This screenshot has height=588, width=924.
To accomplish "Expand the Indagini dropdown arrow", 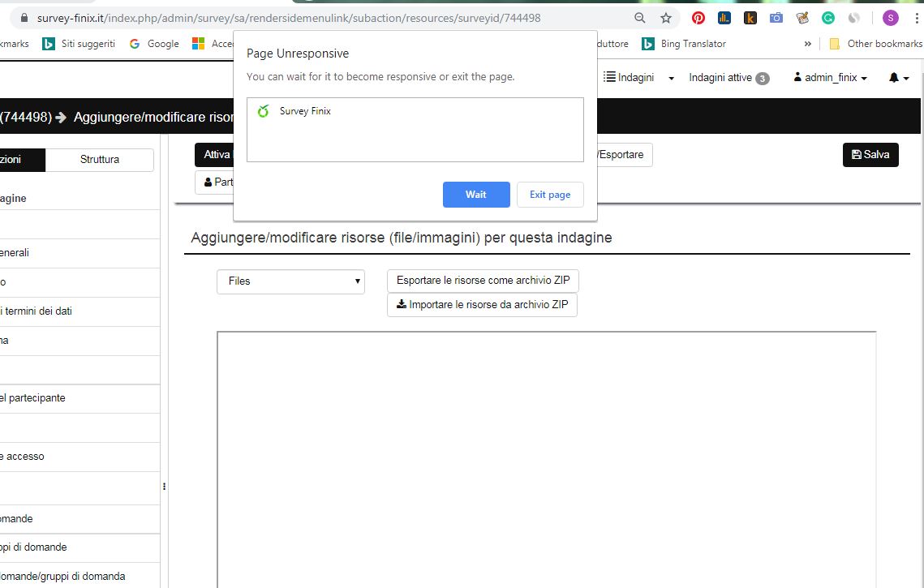I will pos(671,79).
